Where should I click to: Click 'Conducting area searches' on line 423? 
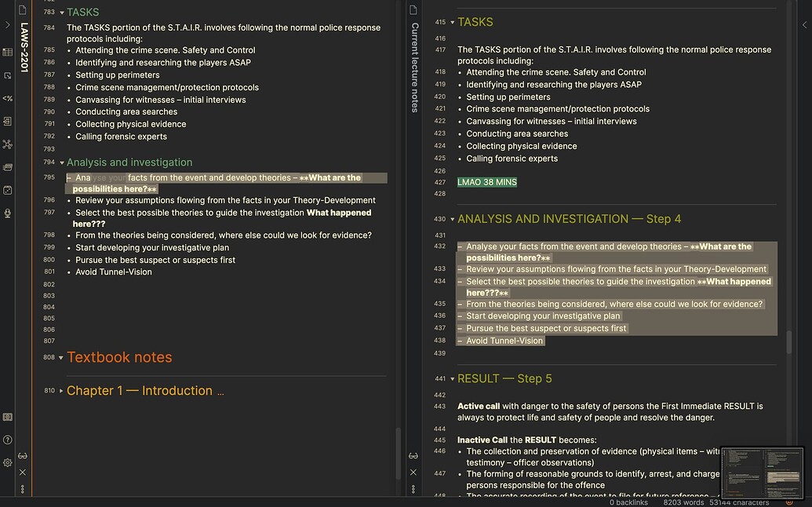point(517,133)
